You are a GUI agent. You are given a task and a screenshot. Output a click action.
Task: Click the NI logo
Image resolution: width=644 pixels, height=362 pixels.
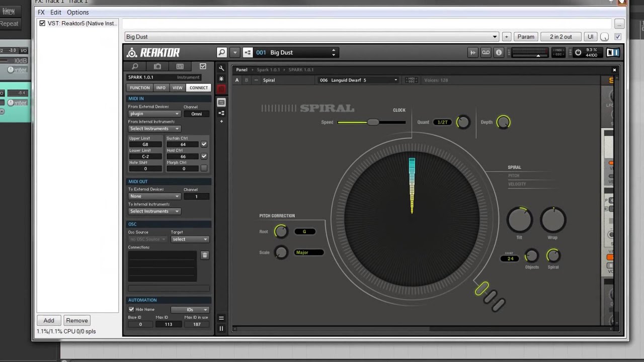[x=612, y=52]
